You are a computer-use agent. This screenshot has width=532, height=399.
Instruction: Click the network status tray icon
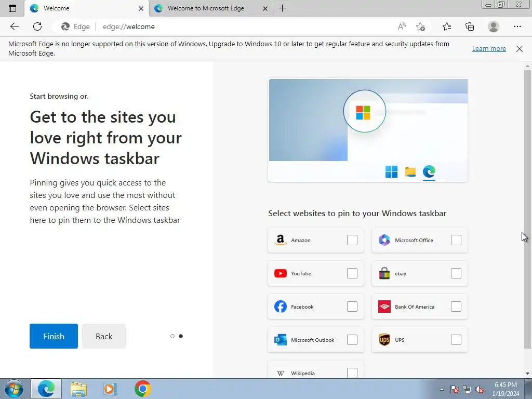[467, 389]
